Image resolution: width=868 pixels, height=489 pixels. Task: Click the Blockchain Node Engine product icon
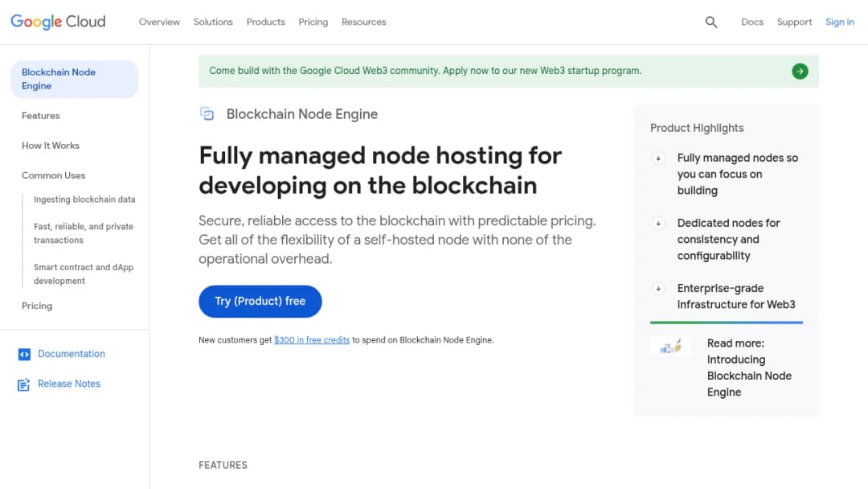pyautogui.click(x=207, y=113)
